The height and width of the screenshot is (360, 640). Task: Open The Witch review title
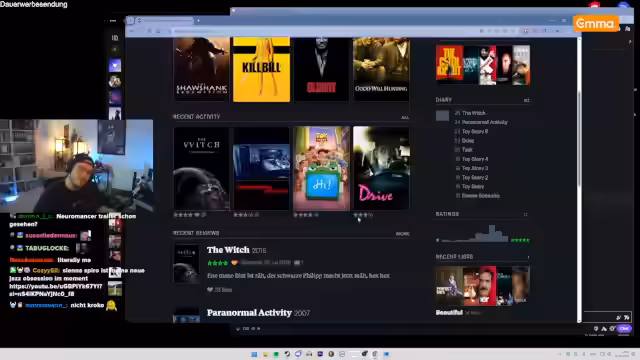[x=228, y=250]
